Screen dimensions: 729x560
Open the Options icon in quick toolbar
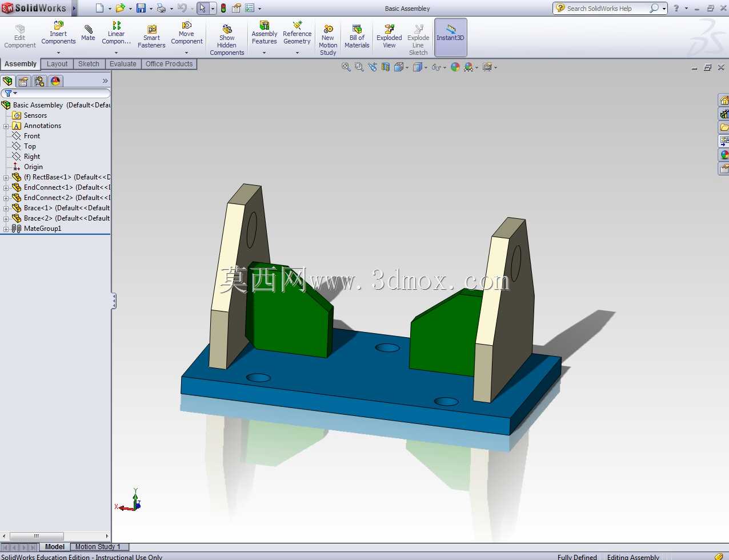coord(250,8)
